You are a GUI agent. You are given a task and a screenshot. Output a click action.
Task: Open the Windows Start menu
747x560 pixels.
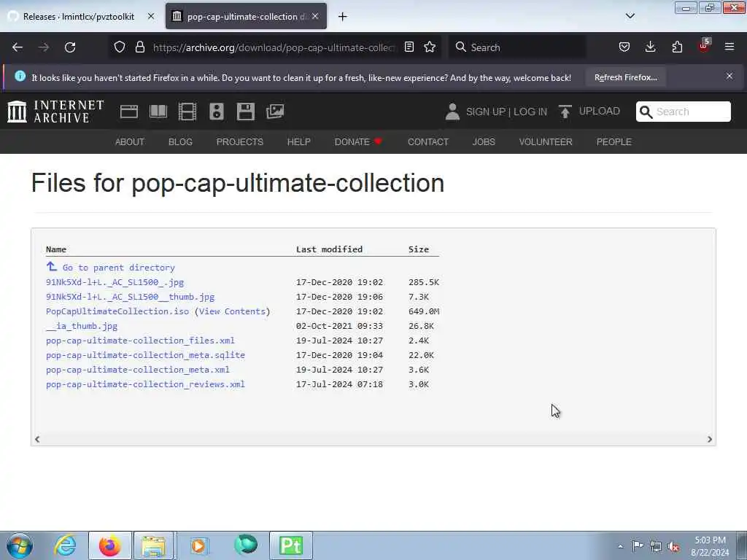pos(20,545)
